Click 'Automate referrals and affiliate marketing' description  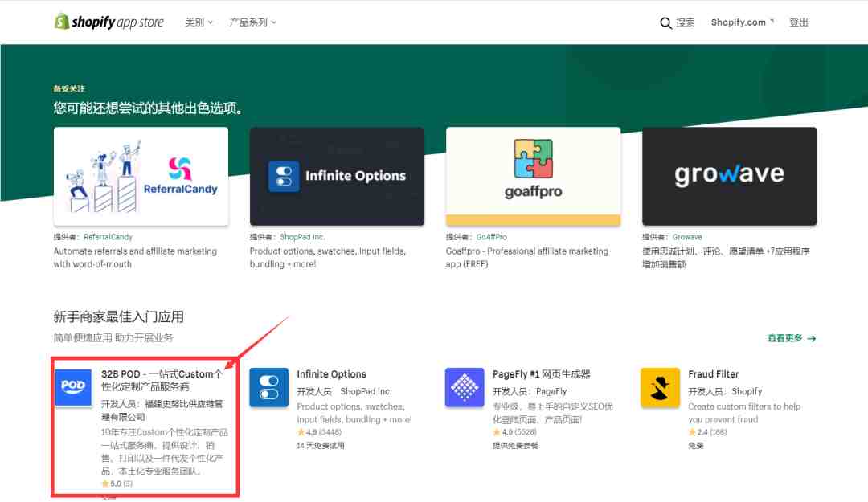coord(135,258)
